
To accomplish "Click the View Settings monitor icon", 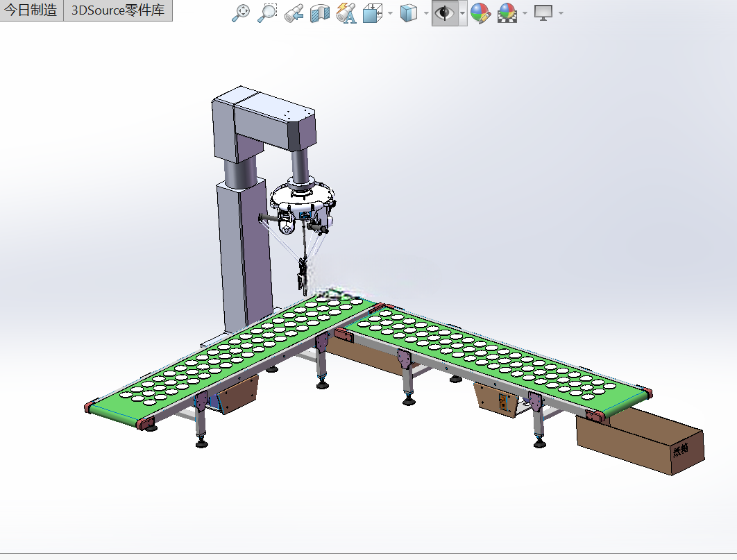I will click(543, 13).
